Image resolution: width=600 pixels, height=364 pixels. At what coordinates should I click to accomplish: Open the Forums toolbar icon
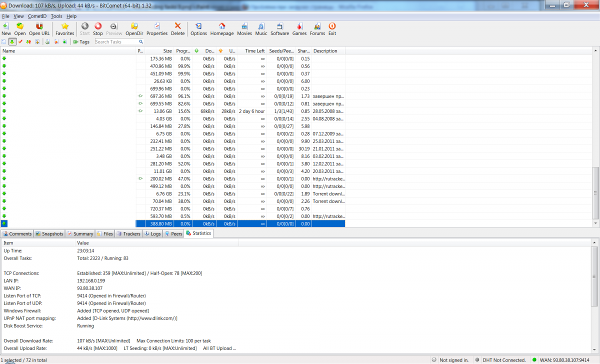click(x=317, y=26)
